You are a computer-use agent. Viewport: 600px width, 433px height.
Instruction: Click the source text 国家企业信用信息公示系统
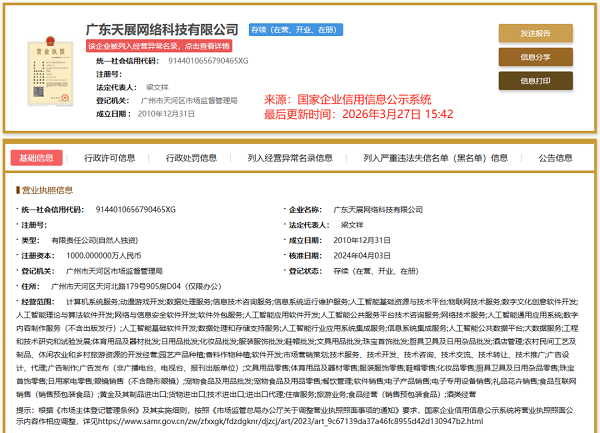[x=364, y=99]
